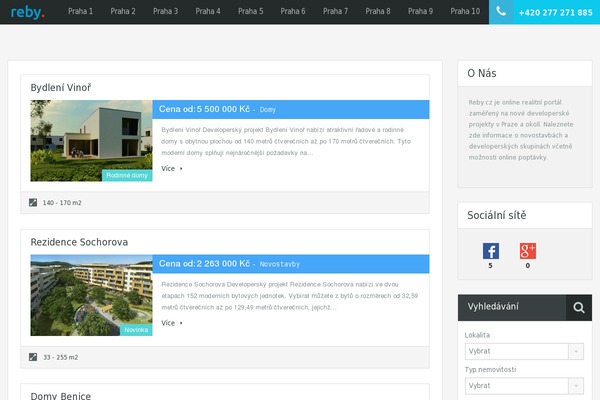This screenshot has height=400, width=600.
Task: Click Google Plus count number 0
Action: (x=528, y=266)
